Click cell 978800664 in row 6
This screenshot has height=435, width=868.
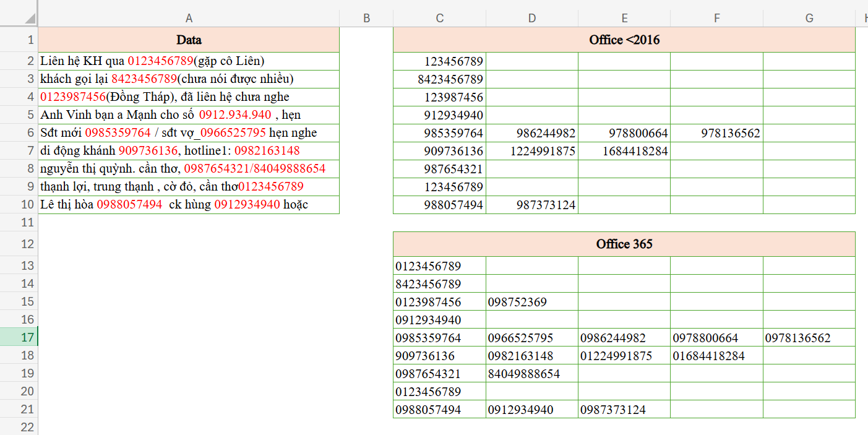point(624,133)
